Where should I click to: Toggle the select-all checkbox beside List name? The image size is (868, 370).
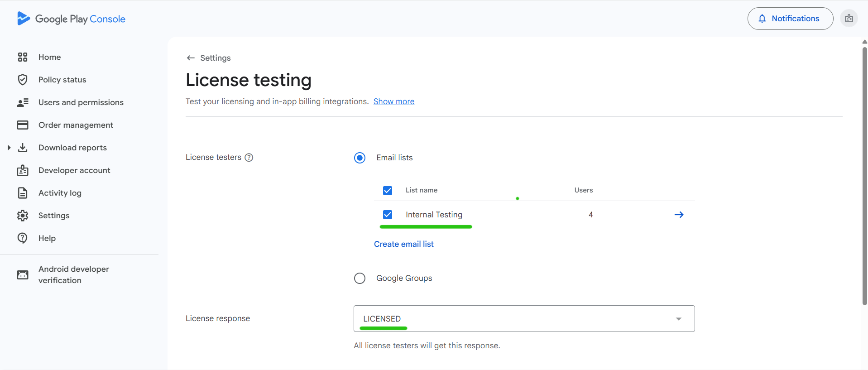point(388,191)
